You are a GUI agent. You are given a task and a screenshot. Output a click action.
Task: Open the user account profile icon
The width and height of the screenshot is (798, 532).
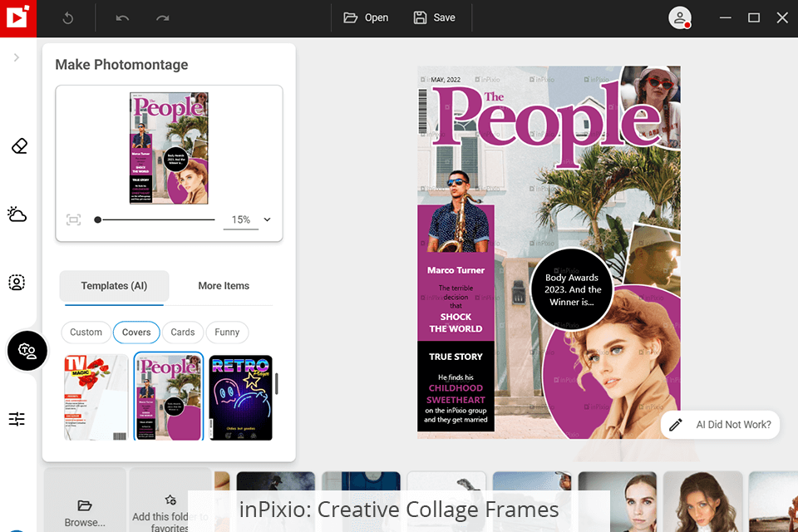pyautogui.click(x=679, y=17)
